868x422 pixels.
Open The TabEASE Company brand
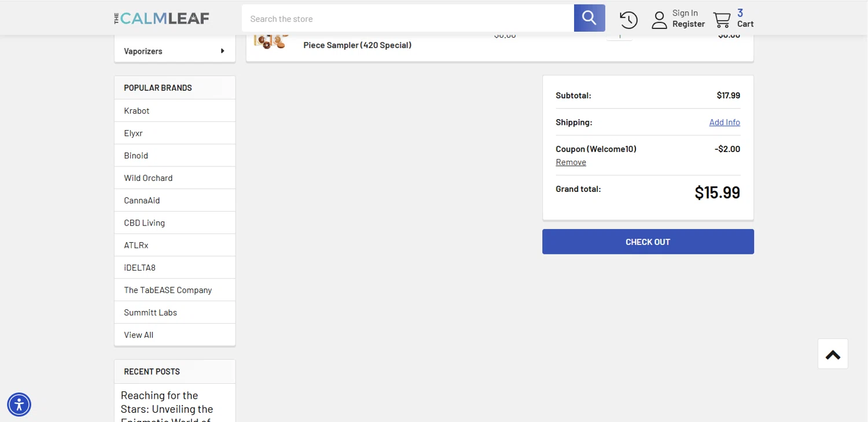[168, 290]
